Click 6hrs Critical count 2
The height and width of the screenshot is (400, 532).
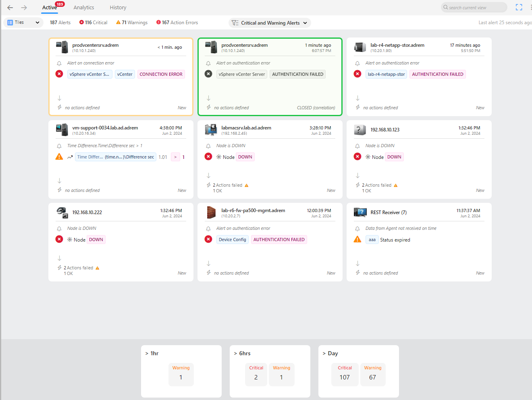(256, 374)
